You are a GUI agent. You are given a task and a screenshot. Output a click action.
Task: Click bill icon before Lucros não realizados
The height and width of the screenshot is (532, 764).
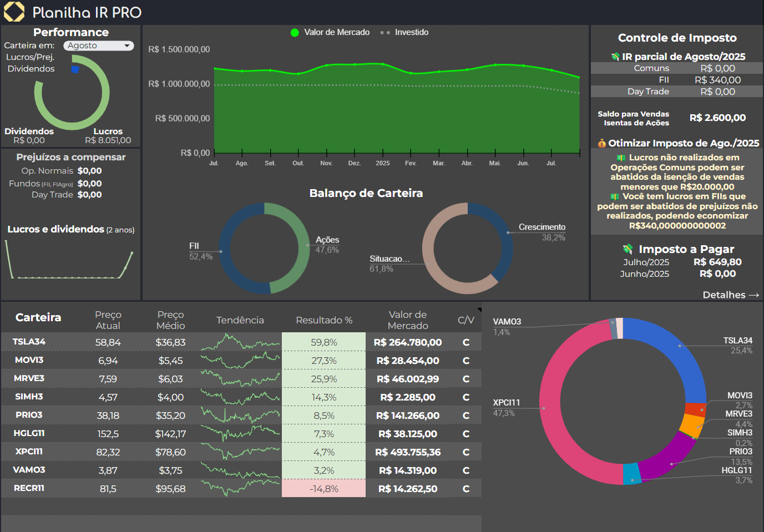point(621,158)
